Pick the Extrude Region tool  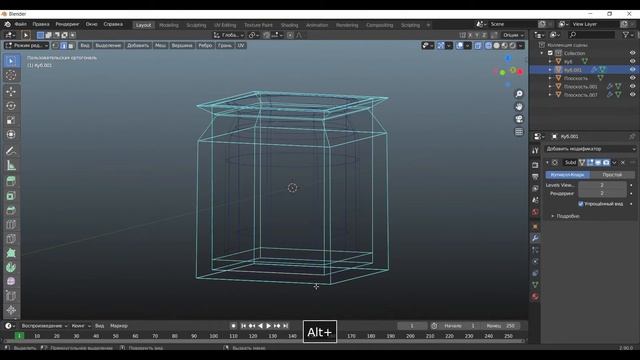(x=11, y=181)
